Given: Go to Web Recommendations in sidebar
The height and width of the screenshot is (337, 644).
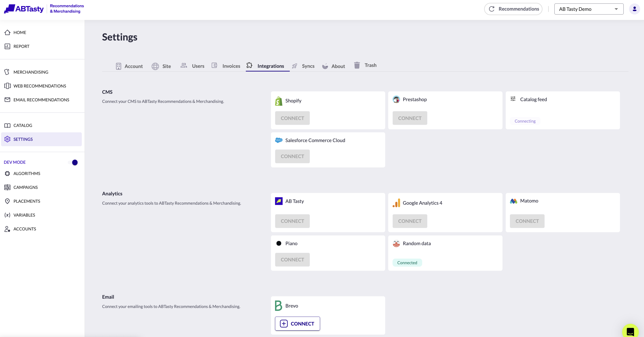Looking at the screenshot, I should pyautogui.click(x=40, y=86).
